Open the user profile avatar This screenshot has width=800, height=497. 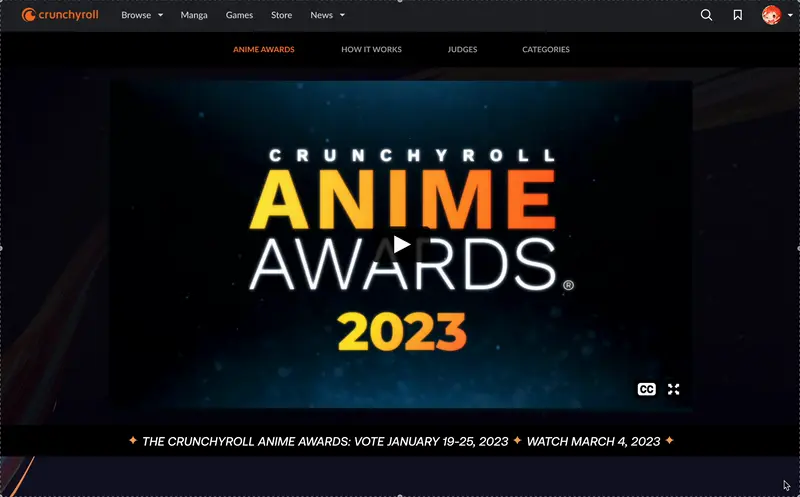(771, 15)
